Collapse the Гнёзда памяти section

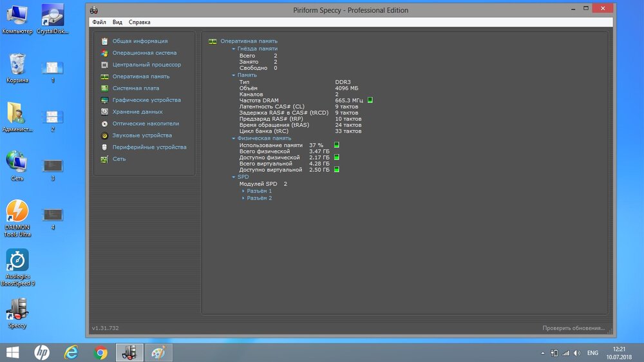point(234,49)
